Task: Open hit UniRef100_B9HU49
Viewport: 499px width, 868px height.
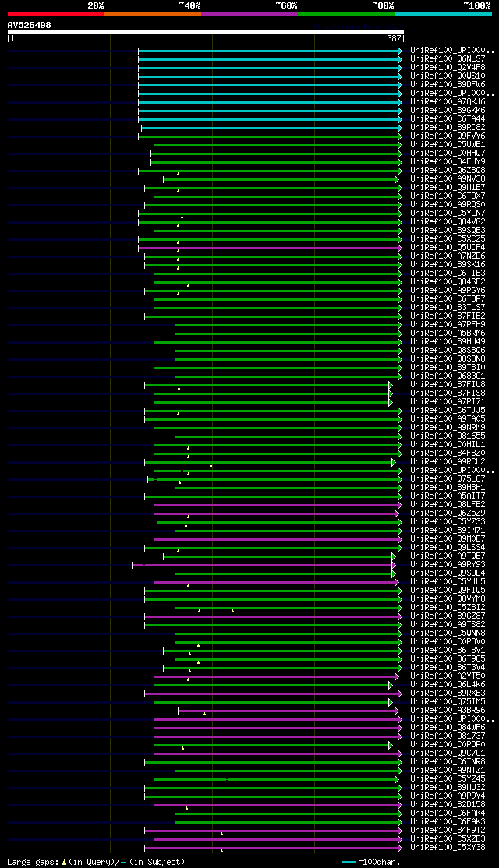Action: tap(448, 342)
